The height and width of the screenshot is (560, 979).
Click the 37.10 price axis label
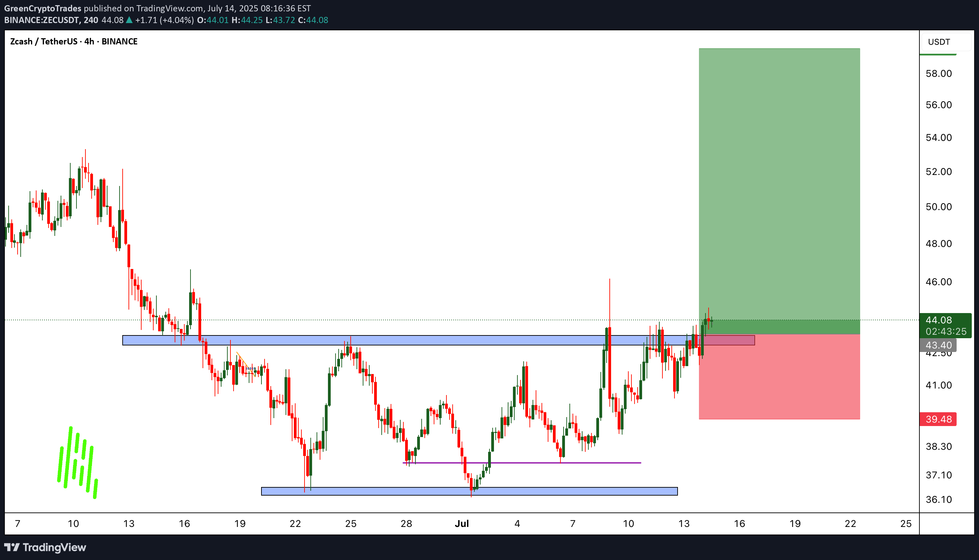(939, 475)
